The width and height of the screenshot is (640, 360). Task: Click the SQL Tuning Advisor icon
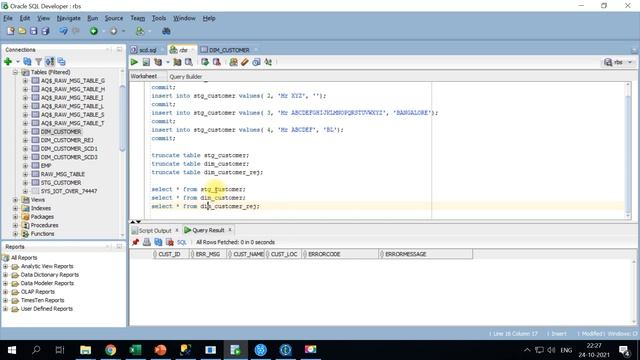point(189,62)
